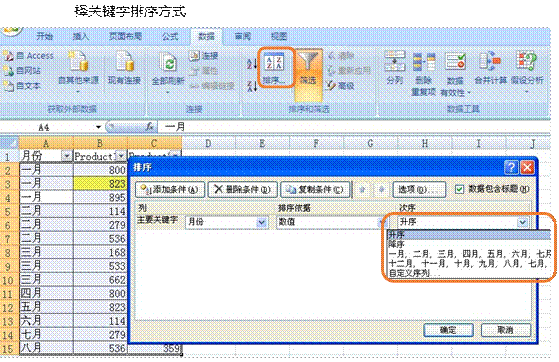Select the cell containing 四月
Screen dimensions: 559x362
[46, 293]
